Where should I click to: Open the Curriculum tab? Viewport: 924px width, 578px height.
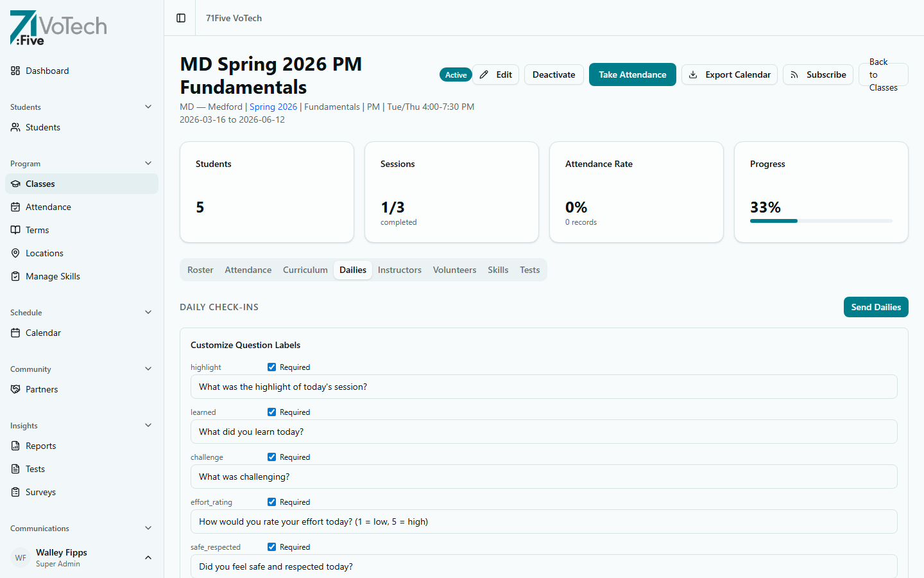pos(305,270)
